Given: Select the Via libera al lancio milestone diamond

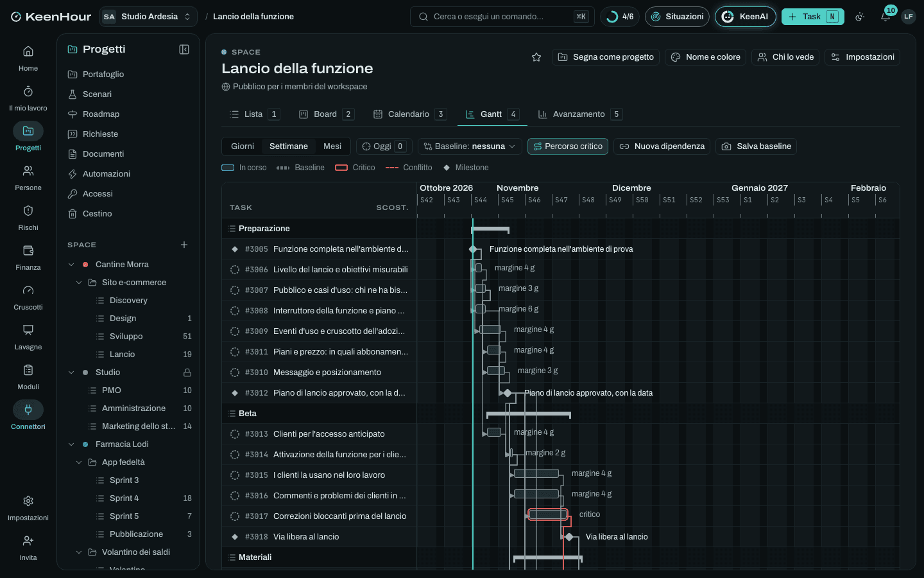Looking at the screenshot, I should [x=569, y=537].
